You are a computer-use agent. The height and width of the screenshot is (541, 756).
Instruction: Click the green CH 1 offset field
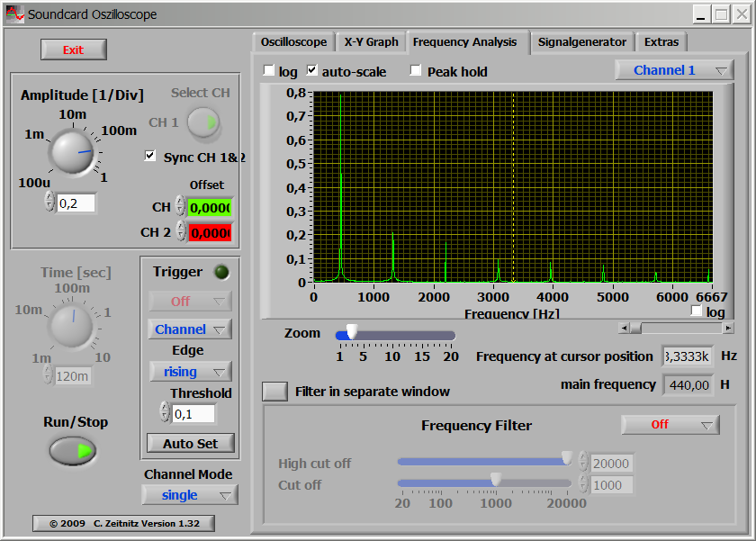coord(211,208)
